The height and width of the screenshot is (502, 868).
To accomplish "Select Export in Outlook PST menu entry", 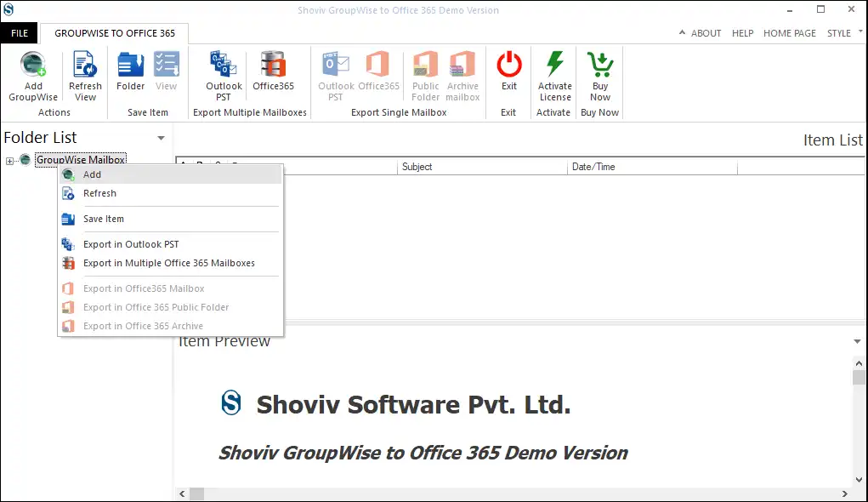I will 171,244.
